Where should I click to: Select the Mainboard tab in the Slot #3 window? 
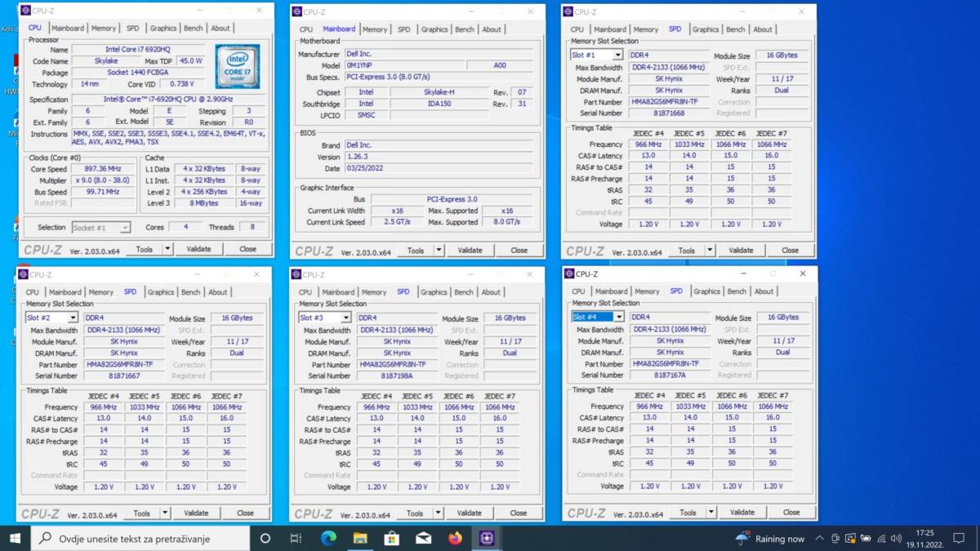338,292
